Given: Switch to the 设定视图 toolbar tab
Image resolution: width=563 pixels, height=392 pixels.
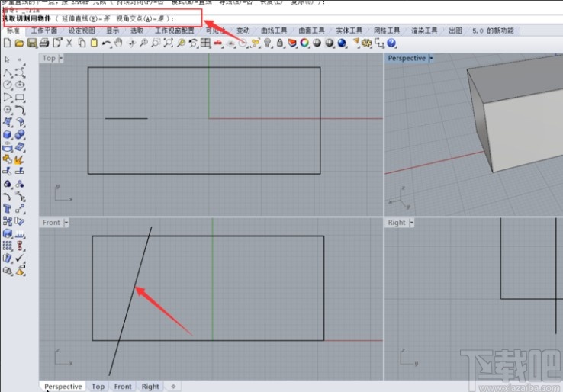Looking at the screenshot, I should [82, 31].
